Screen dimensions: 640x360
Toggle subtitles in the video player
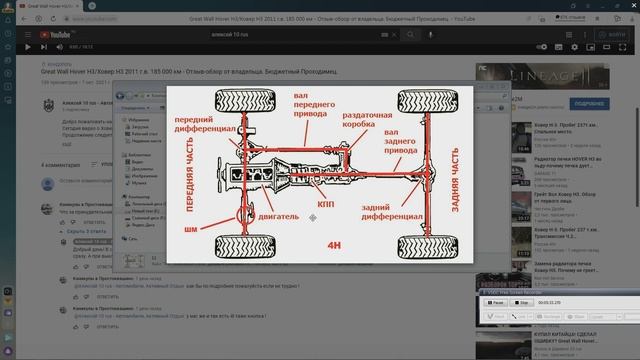tap(558, 47)
